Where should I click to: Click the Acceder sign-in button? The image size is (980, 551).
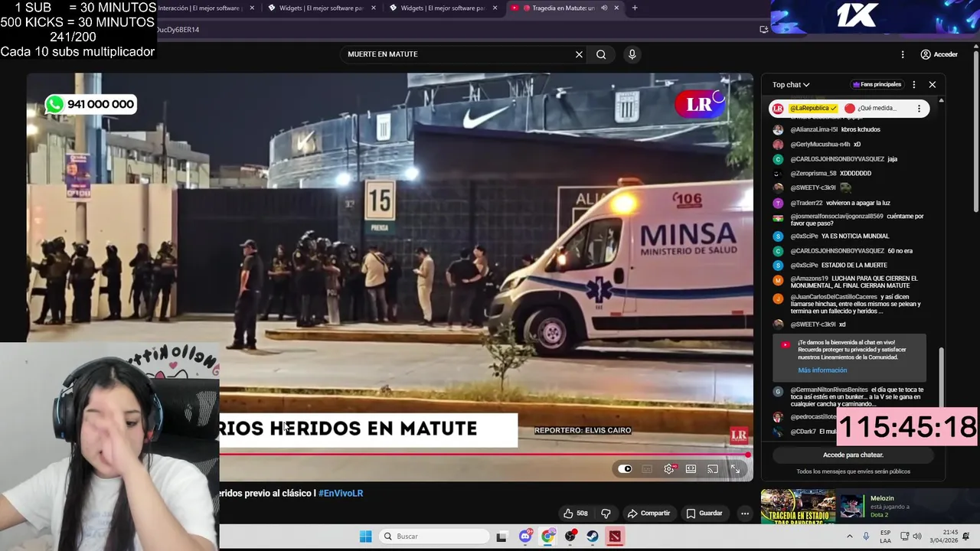(939, 54)
